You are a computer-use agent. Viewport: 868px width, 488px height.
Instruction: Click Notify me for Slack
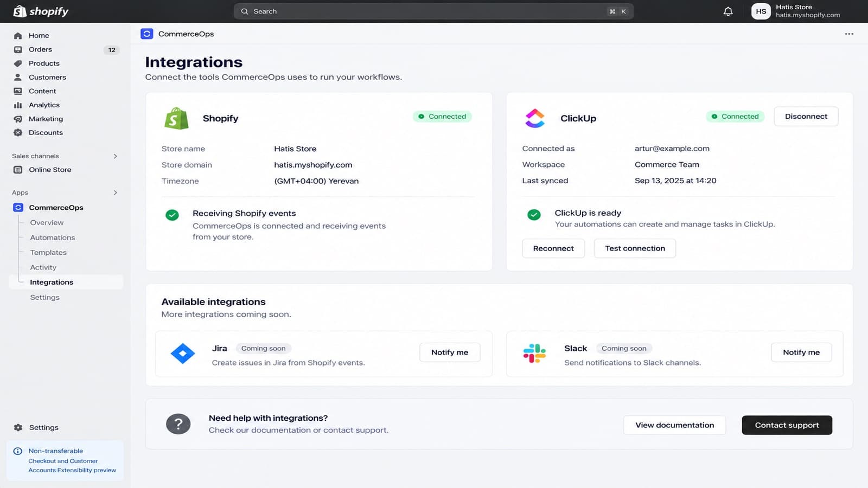[x=801, y=352]
